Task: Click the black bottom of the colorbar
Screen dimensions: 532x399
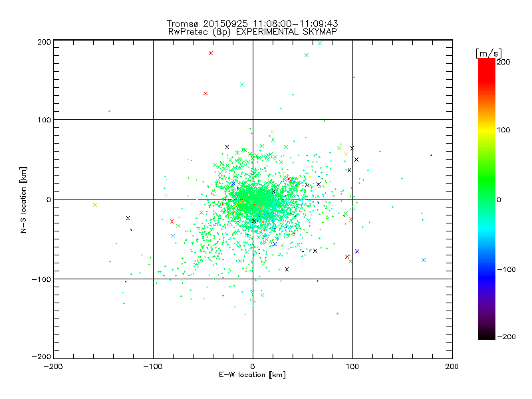Action: coord(487,334)
